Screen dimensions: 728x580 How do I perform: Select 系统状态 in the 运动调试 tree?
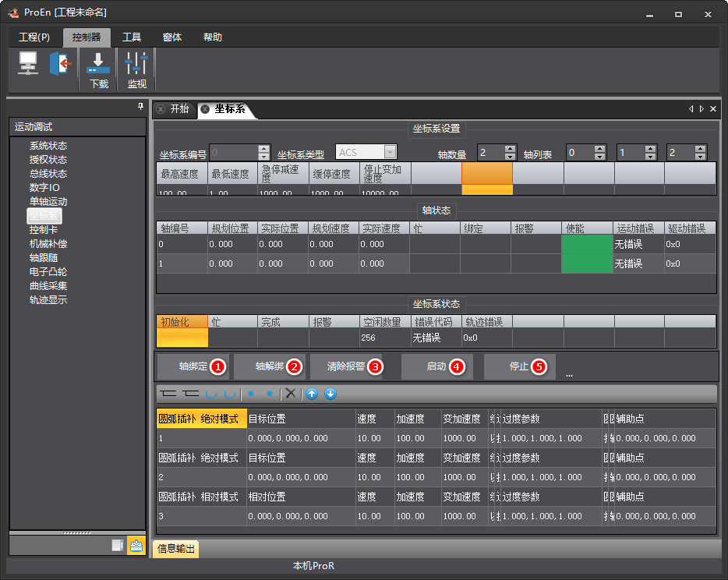coord(48,145)
